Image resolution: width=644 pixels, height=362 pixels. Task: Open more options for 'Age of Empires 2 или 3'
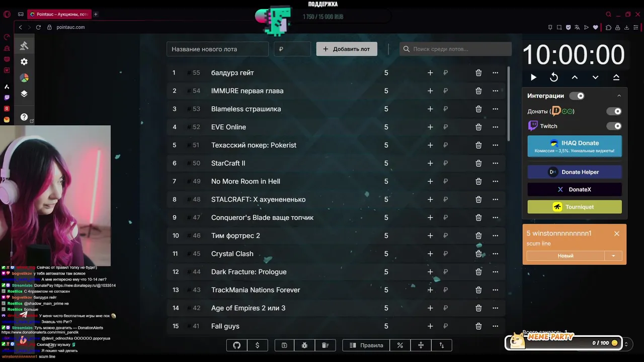[x=495, y=308]
